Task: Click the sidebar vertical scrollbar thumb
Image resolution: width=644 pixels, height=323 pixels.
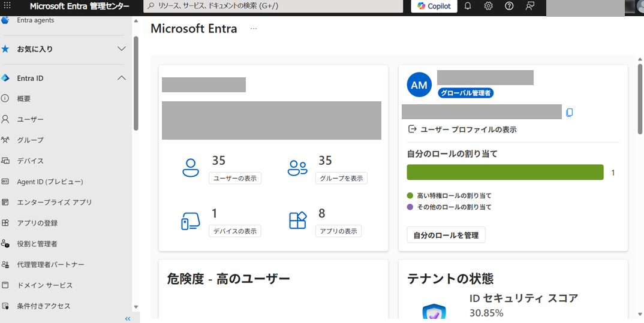Action: point(136,83)
